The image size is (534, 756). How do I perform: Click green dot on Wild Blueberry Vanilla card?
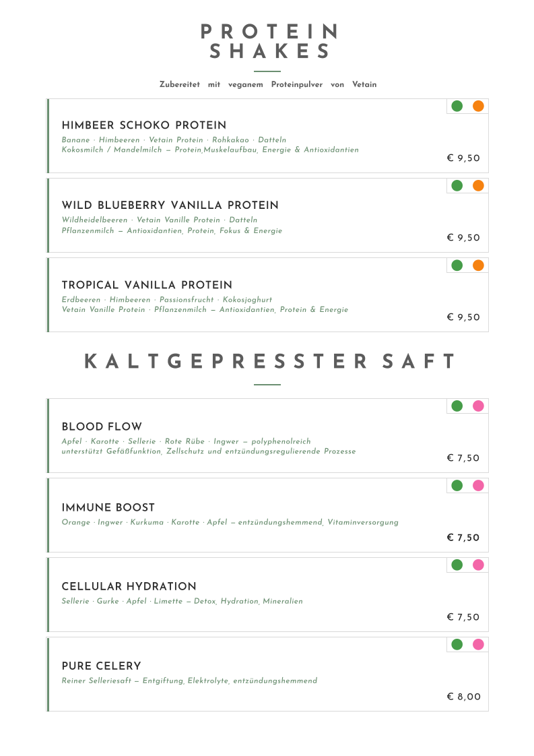[457, 185]
